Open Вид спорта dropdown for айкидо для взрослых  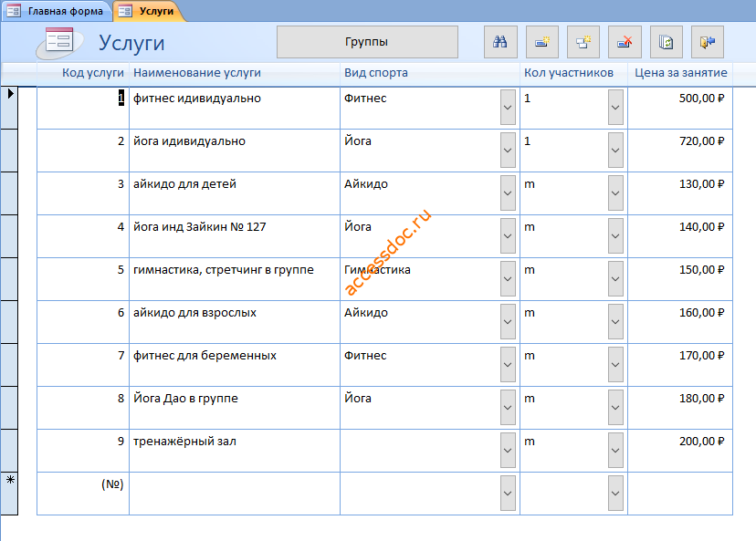click(x=508, y=321)
